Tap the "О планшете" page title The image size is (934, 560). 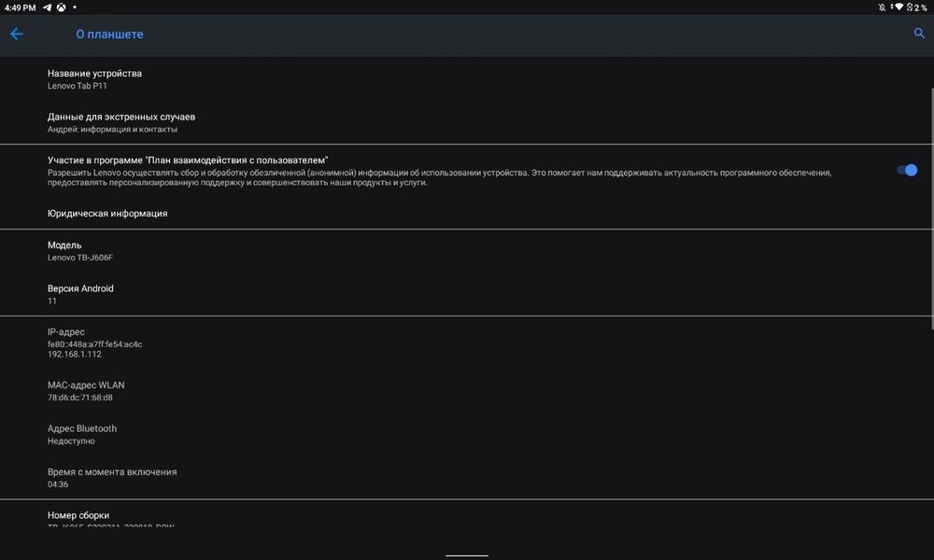(109, 34)
